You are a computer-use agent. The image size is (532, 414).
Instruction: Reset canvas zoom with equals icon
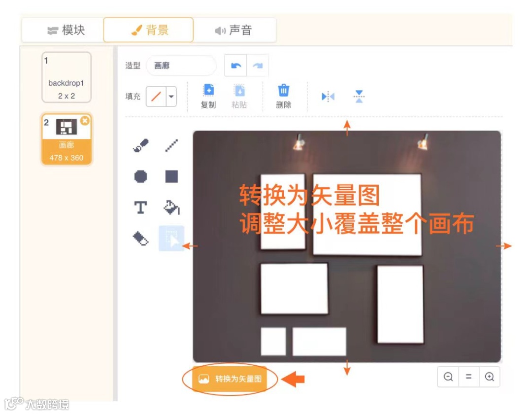tap(469, 377)
